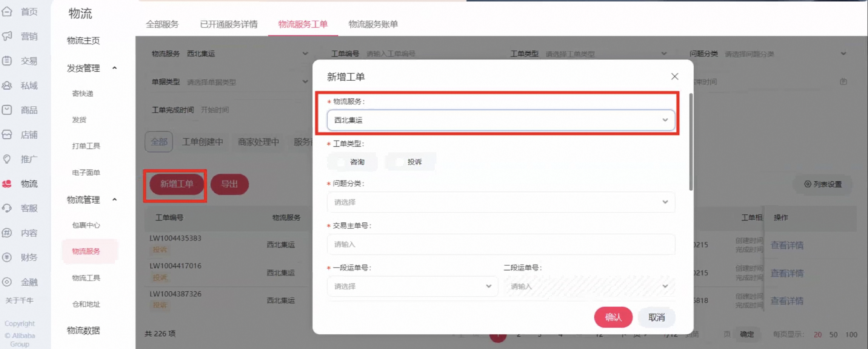Open the 店铺 shop icon
The width and height of the screenshot is (868, 349).
click(x=7, y=135)
